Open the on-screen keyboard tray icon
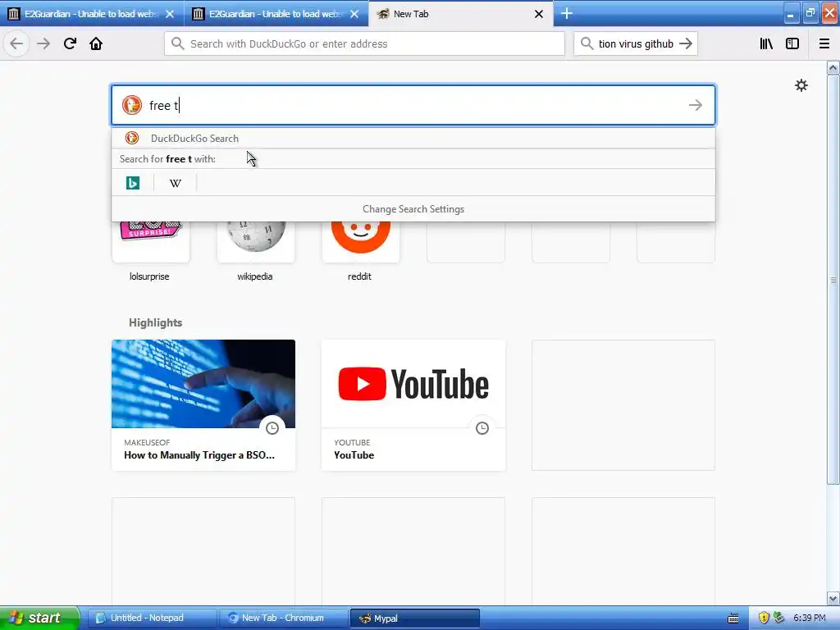 733,618
